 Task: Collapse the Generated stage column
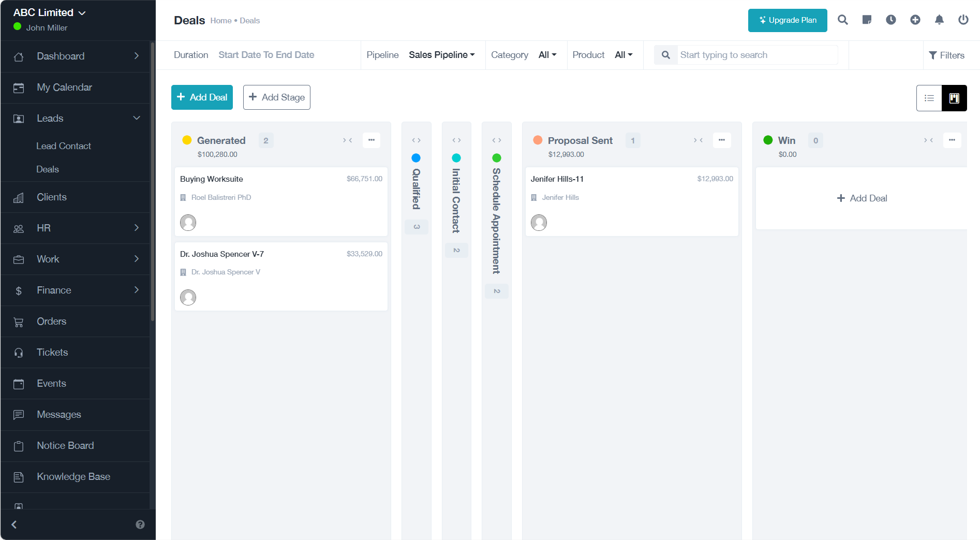pos(348,140)
